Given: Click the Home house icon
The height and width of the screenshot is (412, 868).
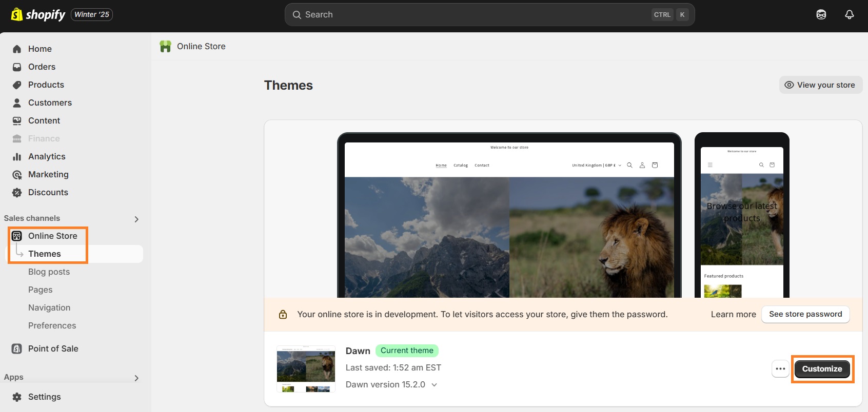Looking at the screenshot, I should 17,49.
